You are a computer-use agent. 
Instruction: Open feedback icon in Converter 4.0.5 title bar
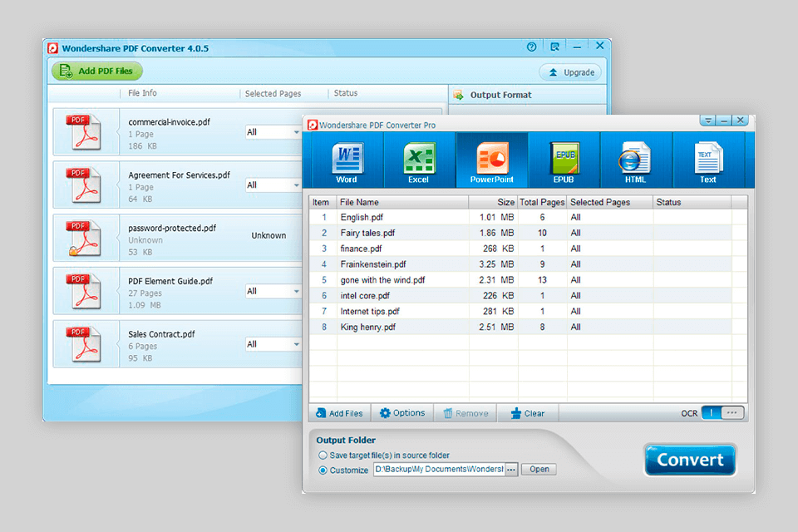(554, 47)
